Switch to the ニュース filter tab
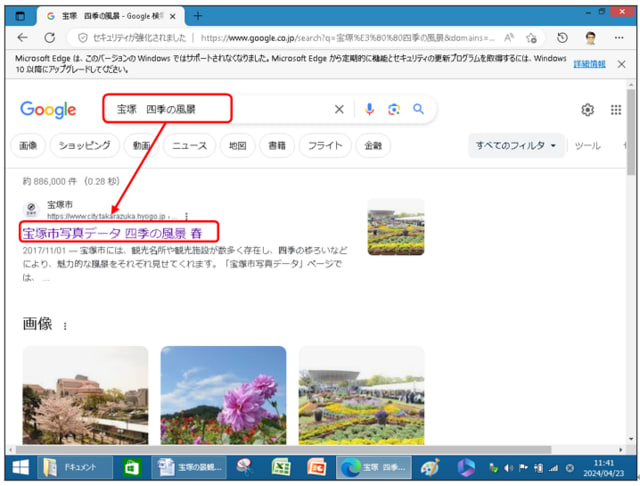The height and width of the screenshot is (486, 640). [x=189, y=146]
